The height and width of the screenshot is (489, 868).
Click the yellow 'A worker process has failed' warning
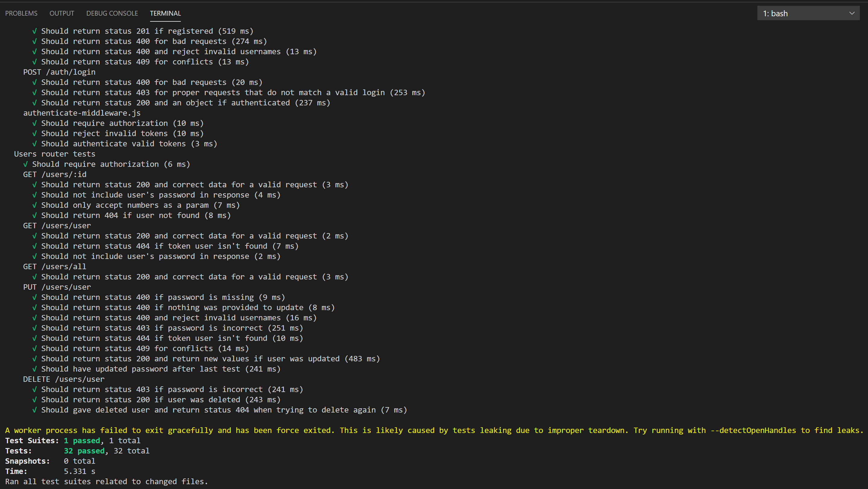[x=434, y=431]
